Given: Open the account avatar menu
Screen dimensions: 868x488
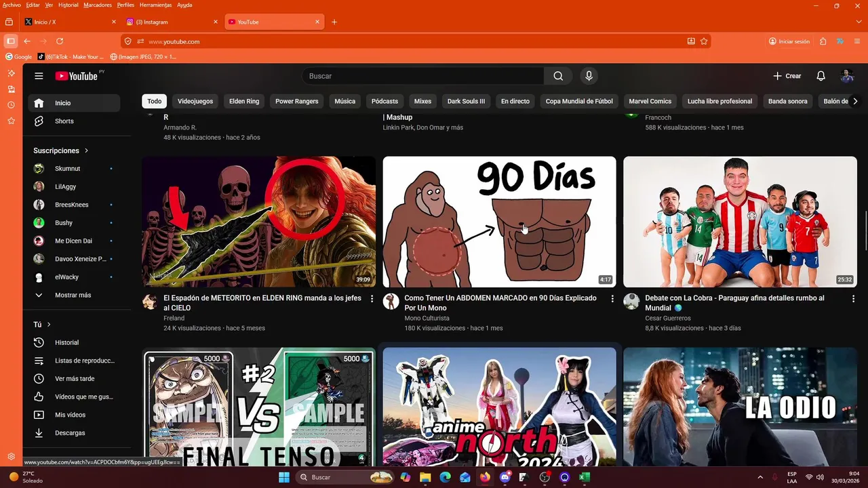Looking at the screenshot, I should [847, 76].
